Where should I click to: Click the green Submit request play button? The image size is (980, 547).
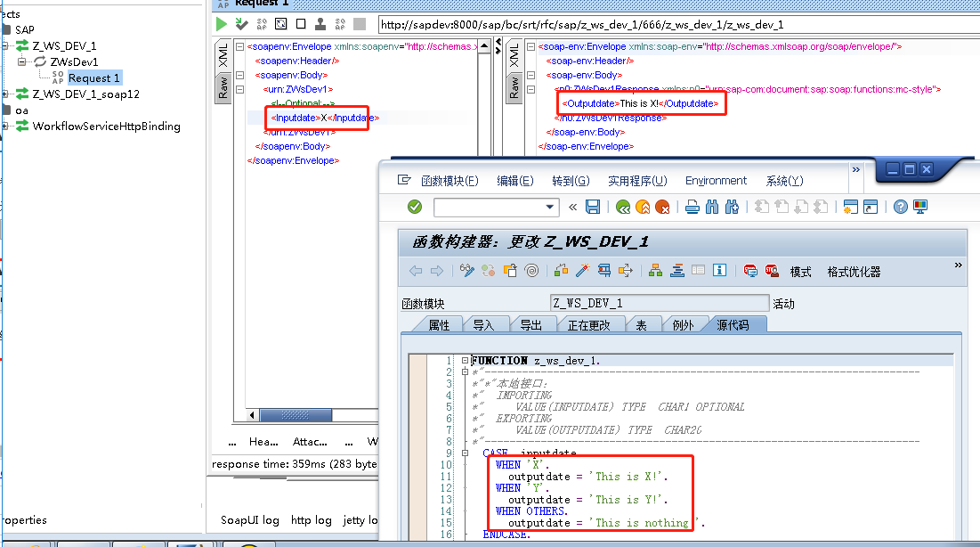pos(222,24)
